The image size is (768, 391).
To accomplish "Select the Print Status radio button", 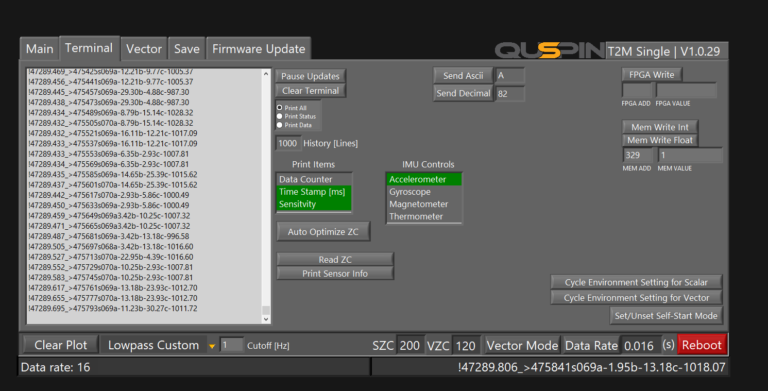I will click(279, 117).
